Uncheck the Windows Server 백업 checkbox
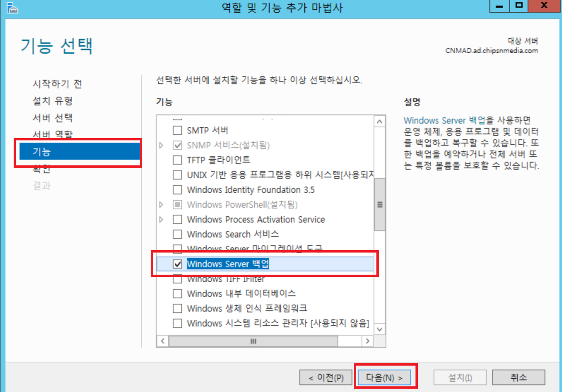 pyautogui.click(x=178, y=264)
